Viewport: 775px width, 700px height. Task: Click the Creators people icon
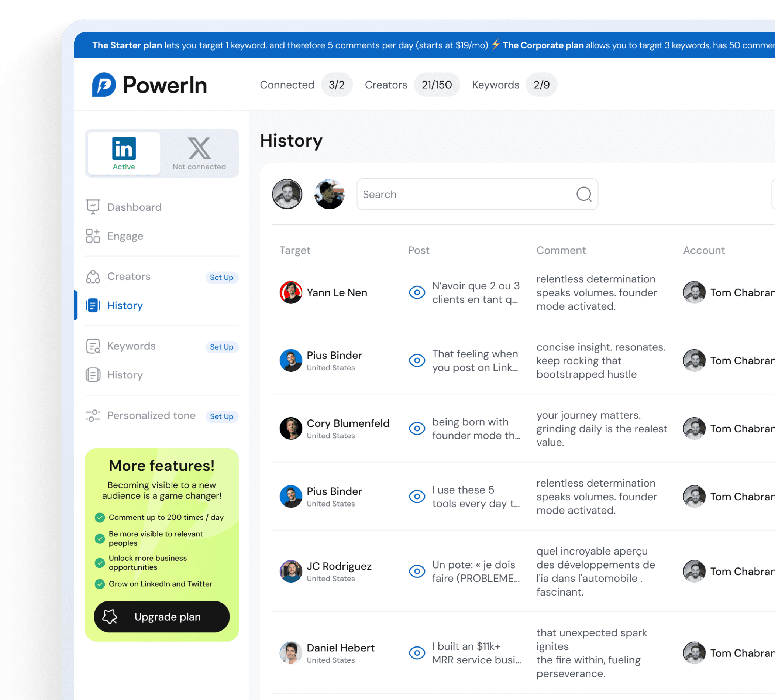pos(93,277)
